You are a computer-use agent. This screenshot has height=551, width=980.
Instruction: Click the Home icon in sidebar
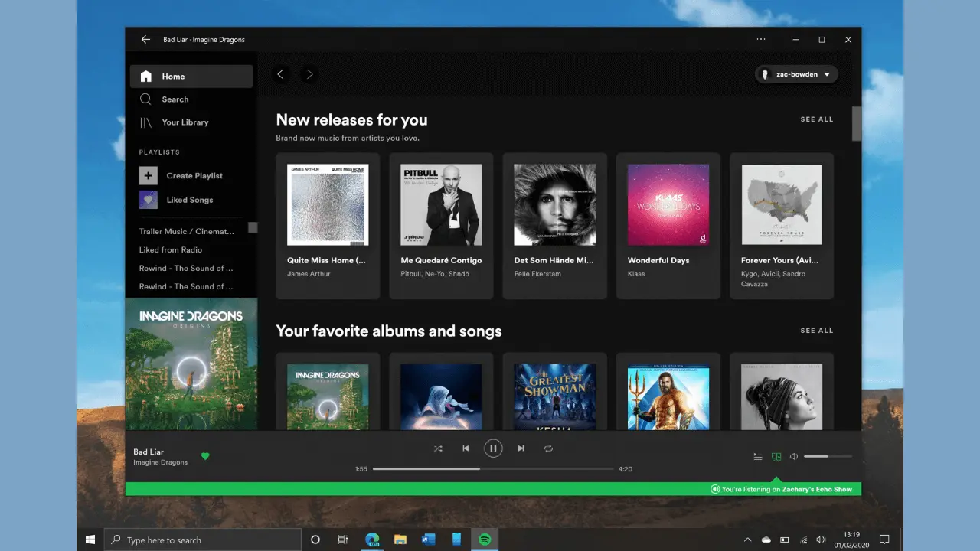tap(145, 77)
